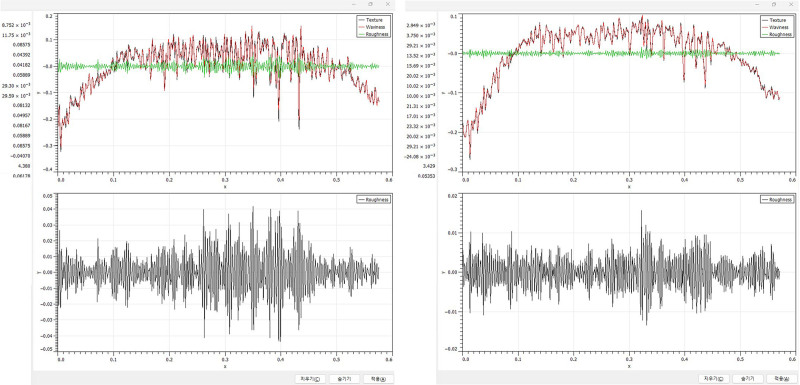Viewport: 800px width, 385px height.
Task: Close the left plot window
Action: (x=388, y=4)
